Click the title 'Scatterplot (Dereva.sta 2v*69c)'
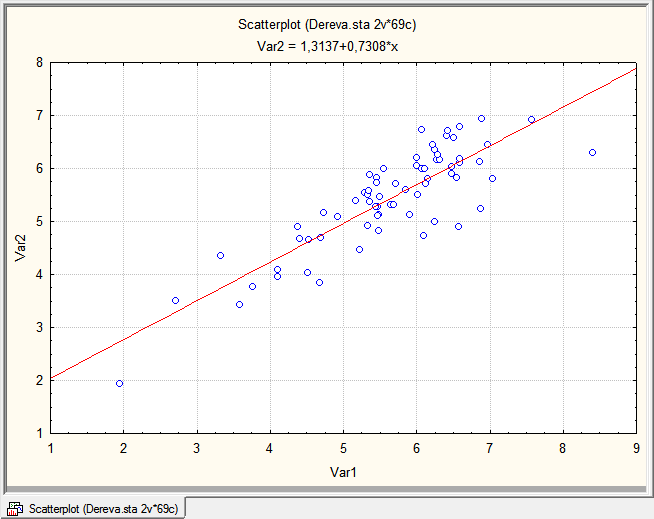This screenshot has width=654, height=519. pyautogui.click(x=327, y=25)
